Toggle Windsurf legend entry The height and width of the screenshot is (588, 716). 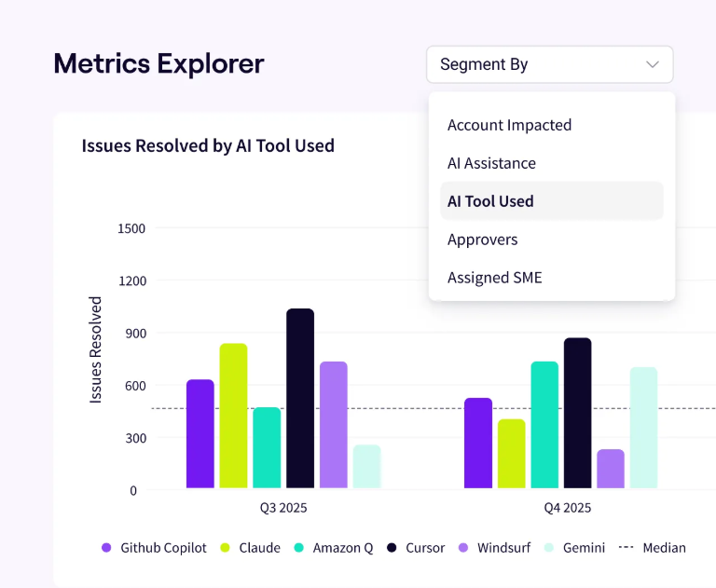pyautogui.click(x=494, y=548)
